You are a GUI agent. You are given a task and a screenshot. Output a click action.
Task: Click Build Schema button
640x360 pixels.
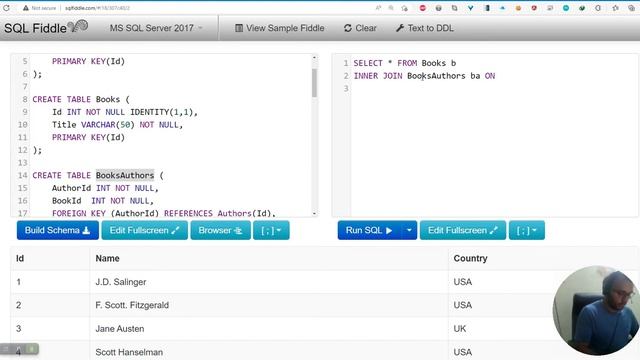click(x=58, y=230)
